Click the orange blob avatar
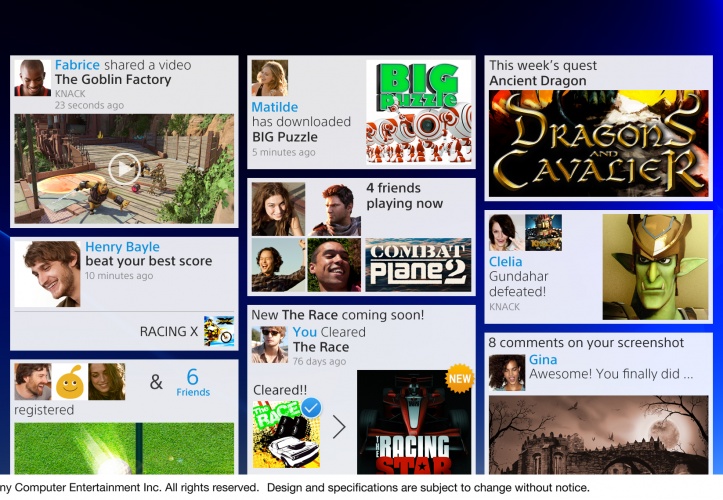Viewport: 723px width, 500px height. point(70,381)
